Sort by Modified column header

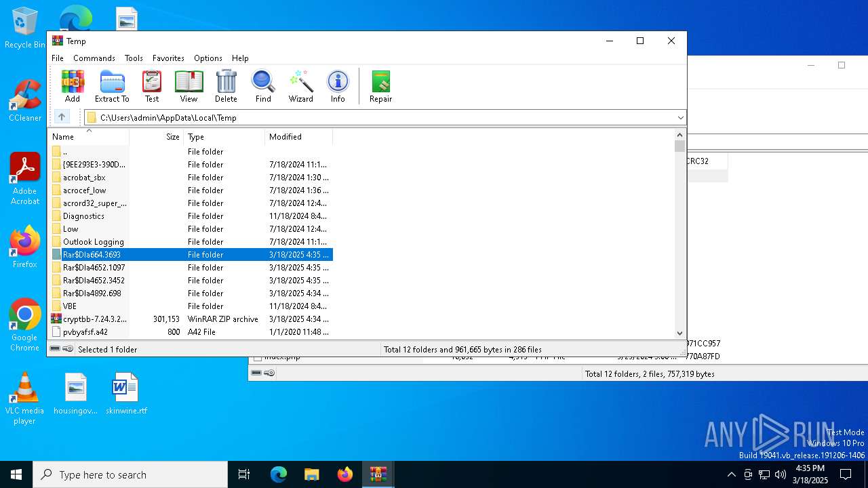click(x=299, y=137)
